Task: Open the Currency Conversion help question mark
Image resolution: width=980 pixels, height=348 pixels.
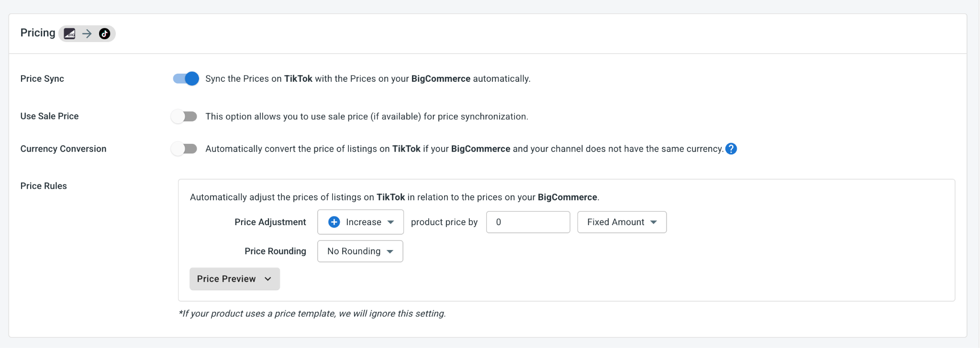Action: (731, 149)
